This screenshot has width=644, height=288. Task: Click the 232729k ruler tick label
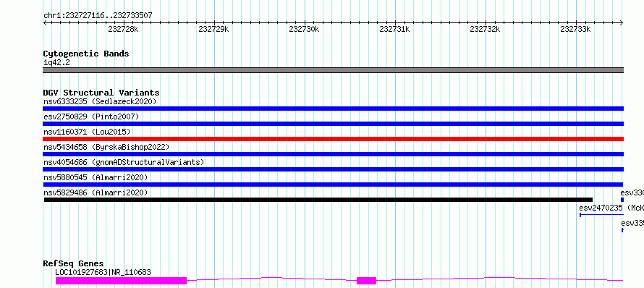coord(213,29)
